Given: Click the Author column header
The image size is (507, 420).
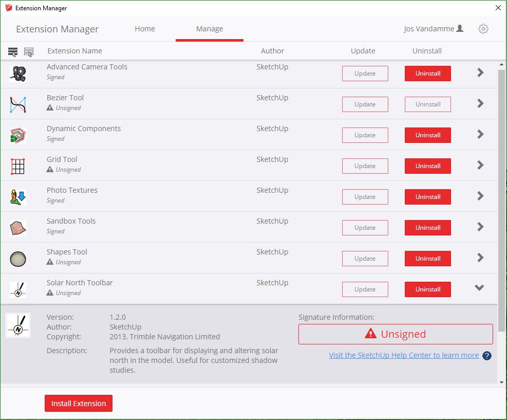Looking at the screenshot, I should pos(273,51).
